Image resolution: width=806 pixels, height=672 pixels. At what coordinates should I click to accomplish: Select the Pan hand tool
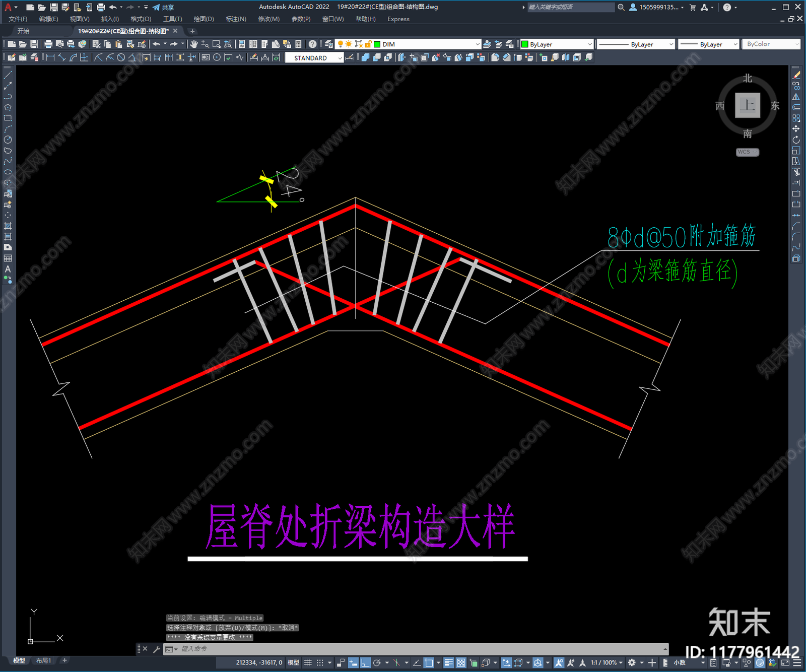pos(194,44)
